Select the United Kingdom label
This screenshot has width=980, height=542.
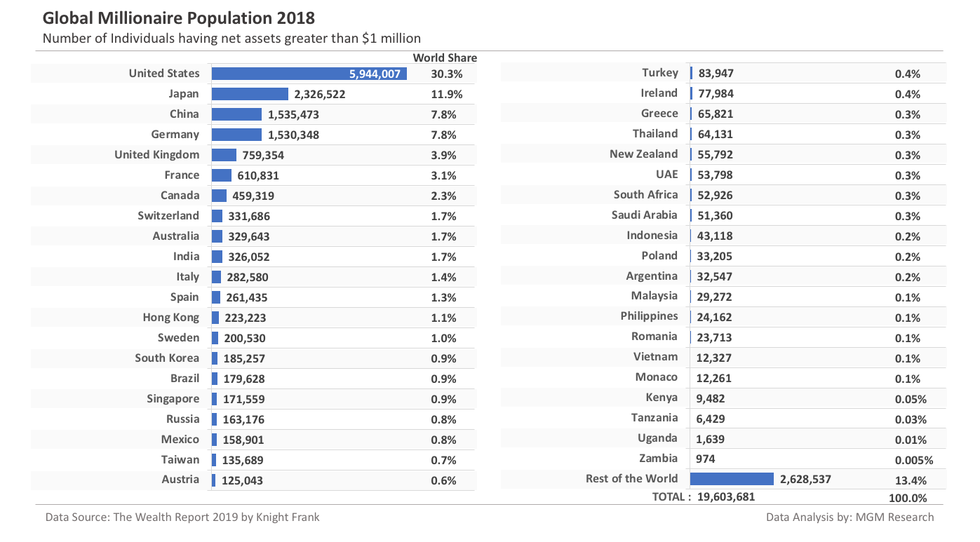click(x=157, y=154)
